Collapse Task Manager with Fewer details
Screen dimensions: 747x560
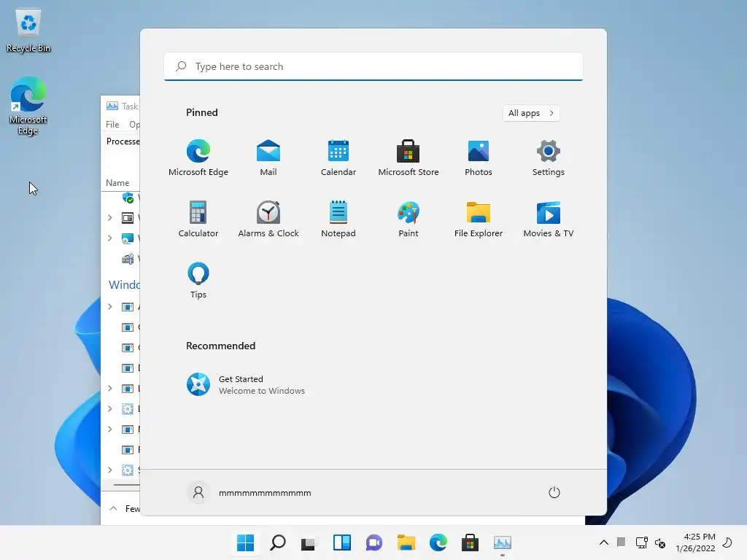[x=125, y=508]
